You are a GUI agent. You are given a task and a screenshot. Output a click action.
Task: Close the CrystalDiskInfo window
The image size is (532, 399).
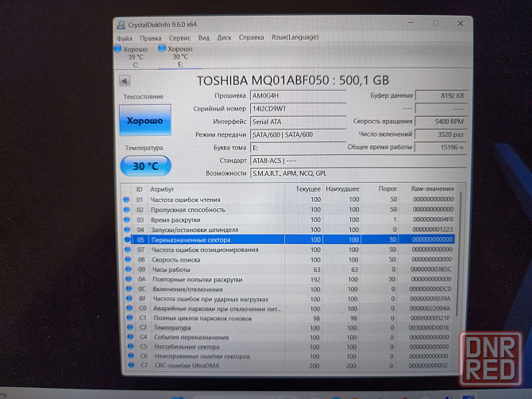tap(461, 23)
